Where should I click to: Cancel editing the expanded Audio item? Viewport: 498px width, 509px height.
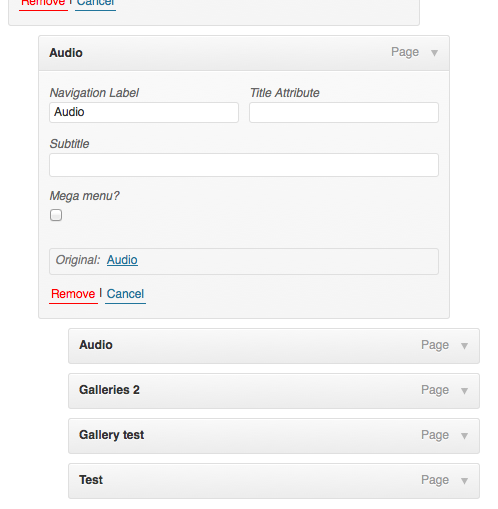click(125, 294)
